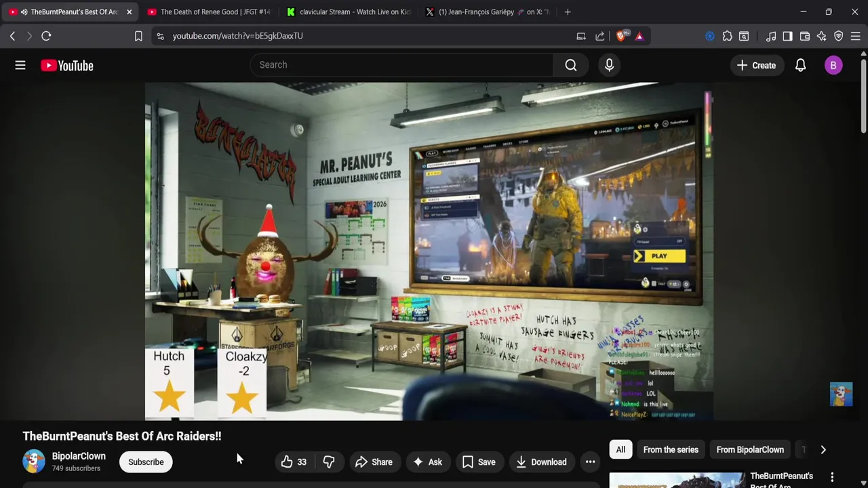Open the music note media control

coord(771,36)
